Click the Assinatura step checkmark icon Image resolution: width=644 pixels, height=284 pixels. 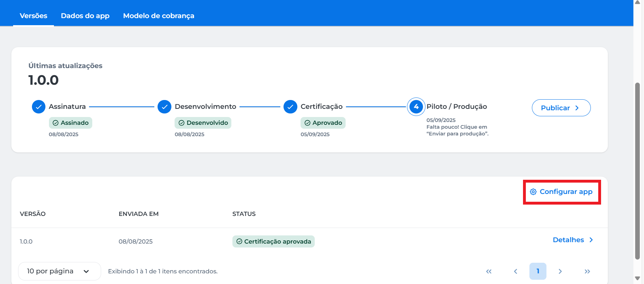[39, 107]
